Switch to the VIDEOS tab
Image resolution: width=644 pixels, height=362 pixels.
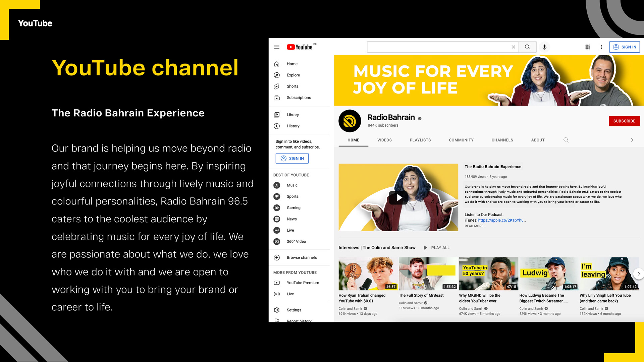(x=384, y=140)
